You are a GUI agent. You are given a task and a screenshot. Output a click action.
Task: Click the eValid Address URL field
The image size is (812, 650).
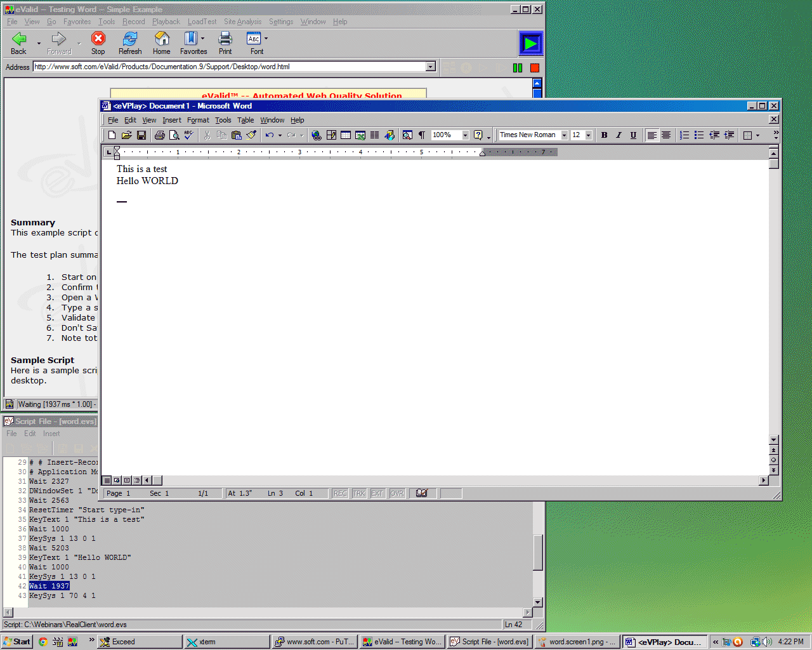[x=230, y=67]
